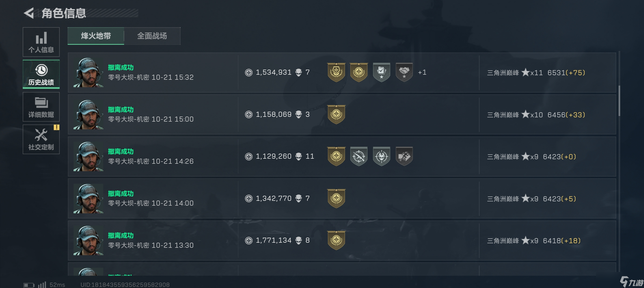Expand the +1 extra badges indicator
Viewport: 644px width, 288px height.
pyautogui.click(x=422, y=72)
